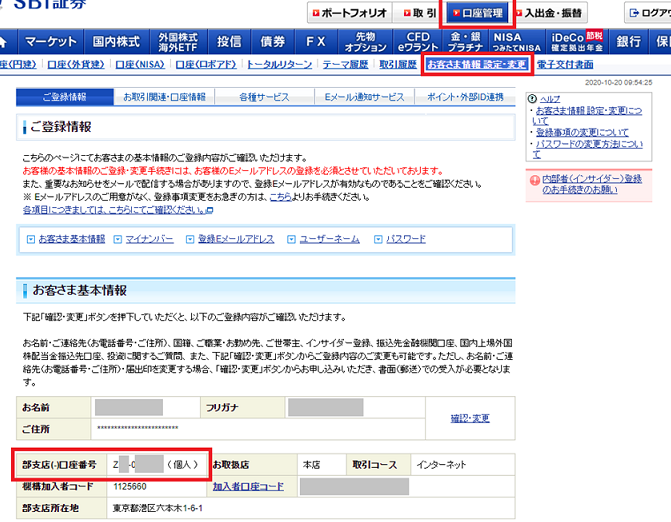Open 口座管理 account management
671x522 pixels.
click(x=476, y=13)
